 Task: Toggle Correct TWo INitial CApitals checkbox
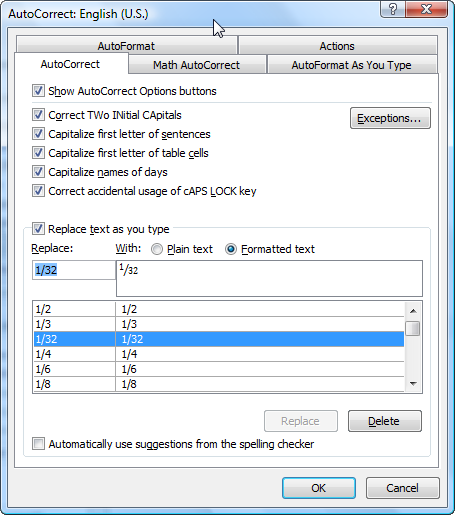click(x=38, y=115)
